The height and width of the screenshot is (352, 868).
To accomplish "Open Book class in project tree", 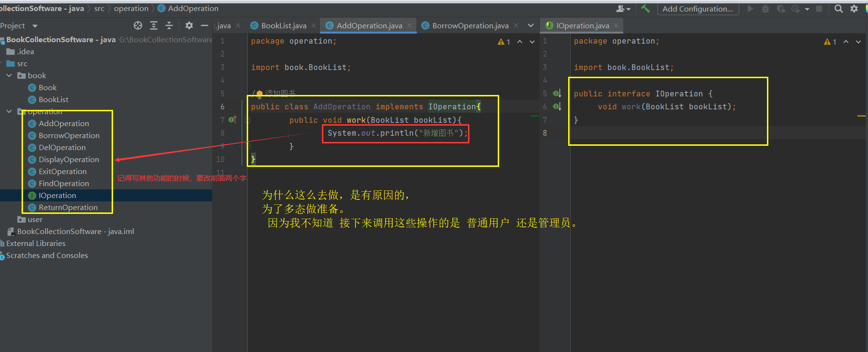I will [42, 87].
